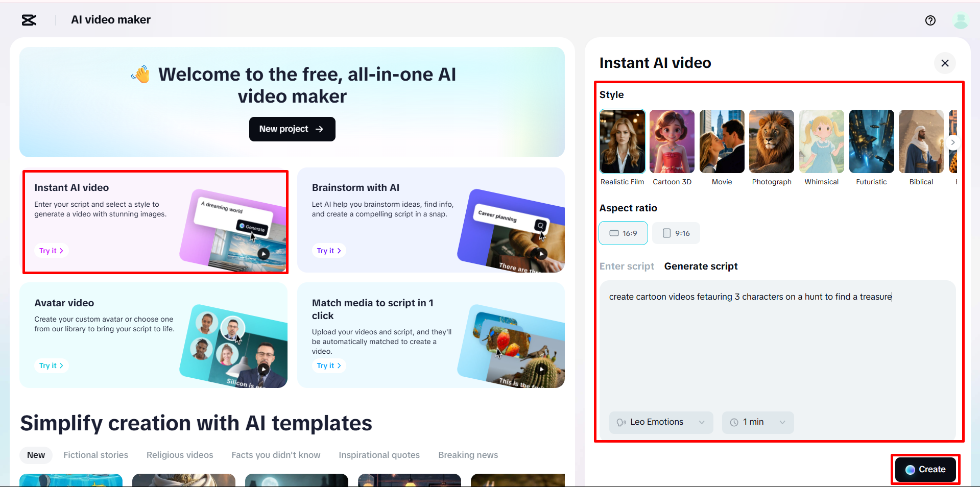Open the Breaking news tab

click(x=468, y=455)
